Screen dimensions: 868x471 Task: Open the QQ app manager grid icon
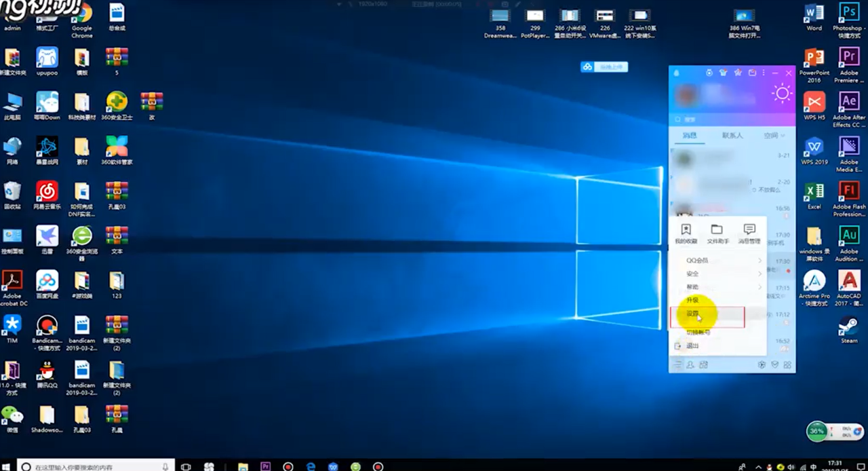click(x=787, y=365)
